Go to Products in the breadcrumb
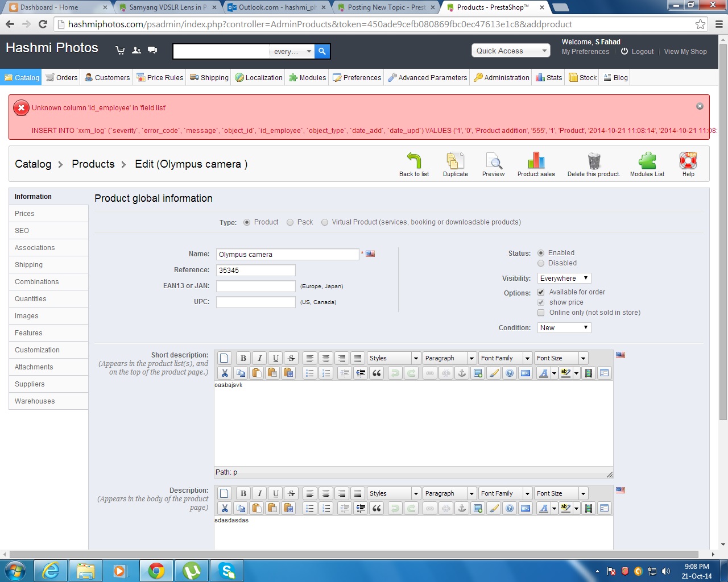Screen dimensions: 728x582 93,164
